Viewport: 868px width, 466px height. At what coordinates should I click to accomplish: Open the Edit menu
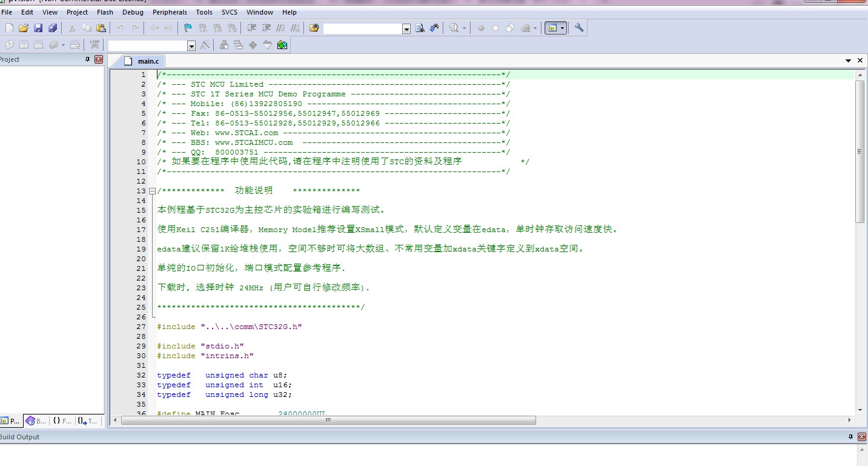[27, 12]
